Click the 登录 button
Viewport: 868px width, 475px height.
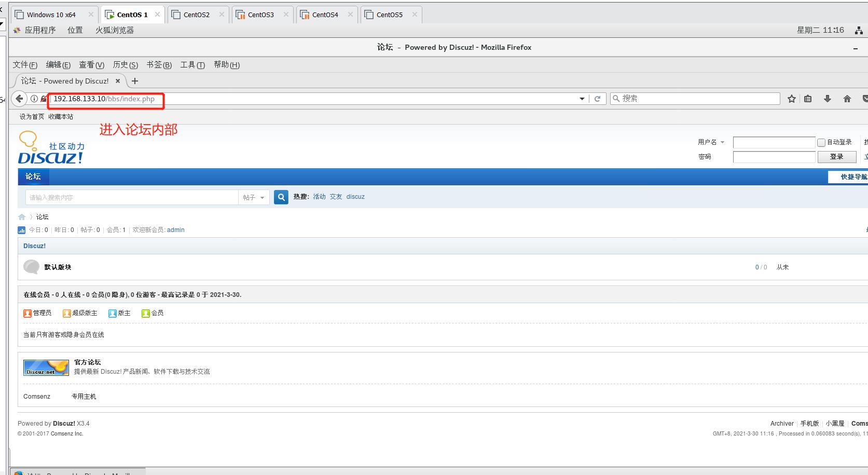coord(836,157)
